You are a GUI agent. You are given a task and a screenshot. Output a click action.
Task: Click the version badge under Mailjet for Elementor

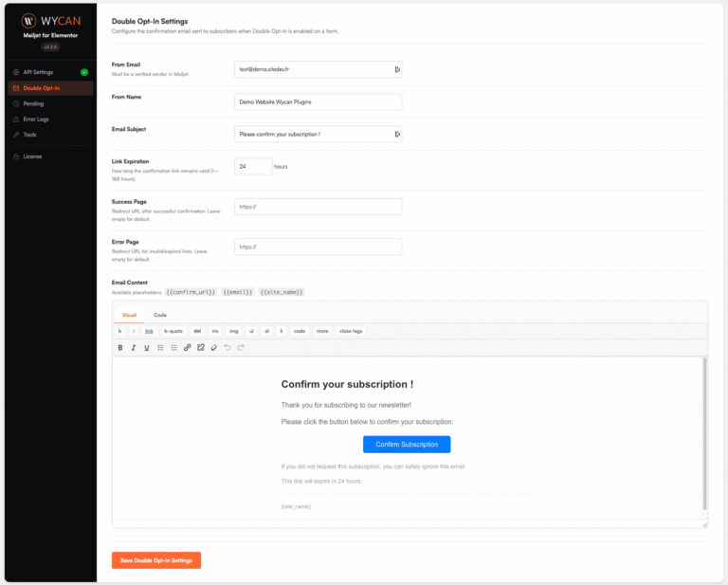click(x=50, y=46)
